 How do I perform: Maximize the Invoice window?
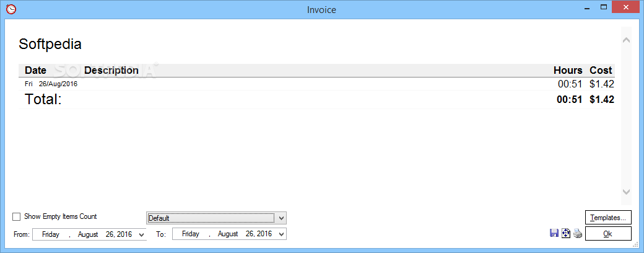(603, 7)
